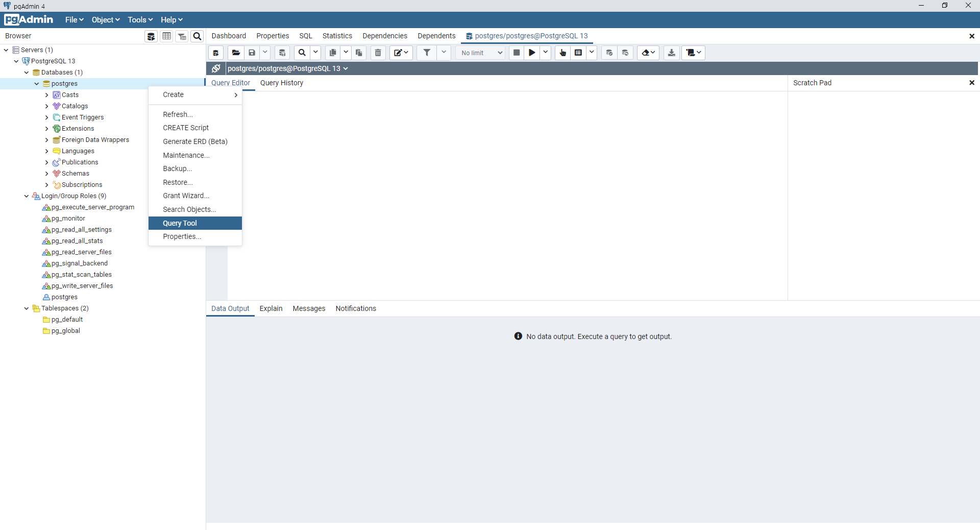Viewport: 980px width, 530px height.
Task: Expand the Schemas node
Action: click(x=47, y=174)
